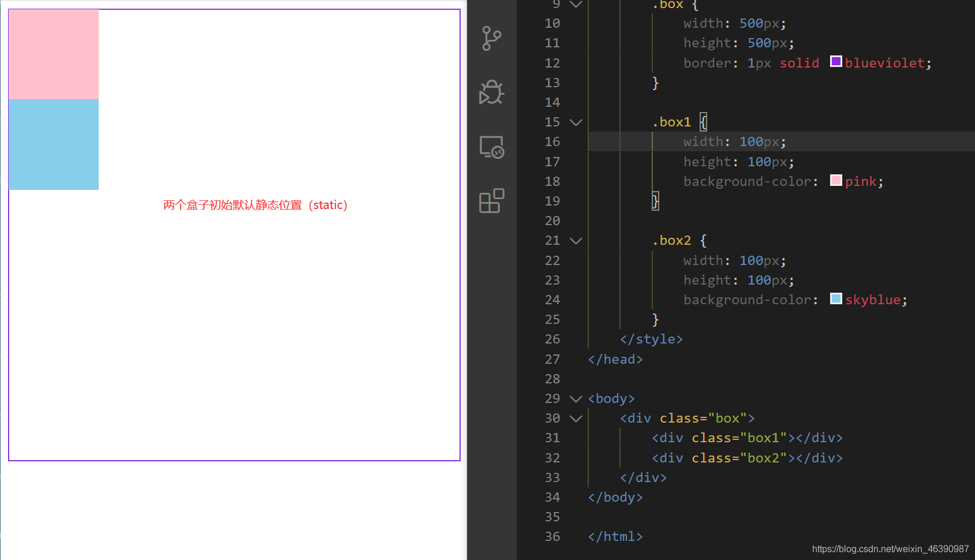The width and height of the screenshot is (975, 560).
Task: Click the '.box1' selector on line 15
Action: [x=671, y=122]
